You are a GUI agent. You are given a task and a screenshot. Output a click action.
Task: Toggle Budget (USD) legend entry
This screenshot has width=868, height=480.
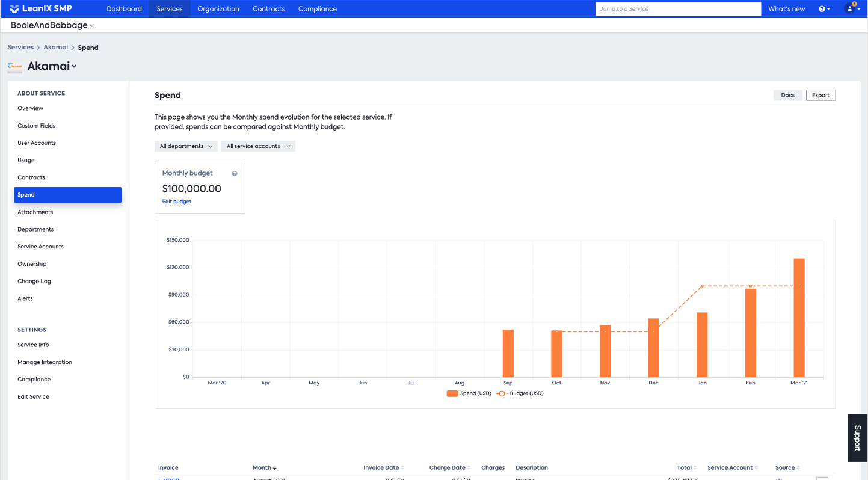pos(520,393)
